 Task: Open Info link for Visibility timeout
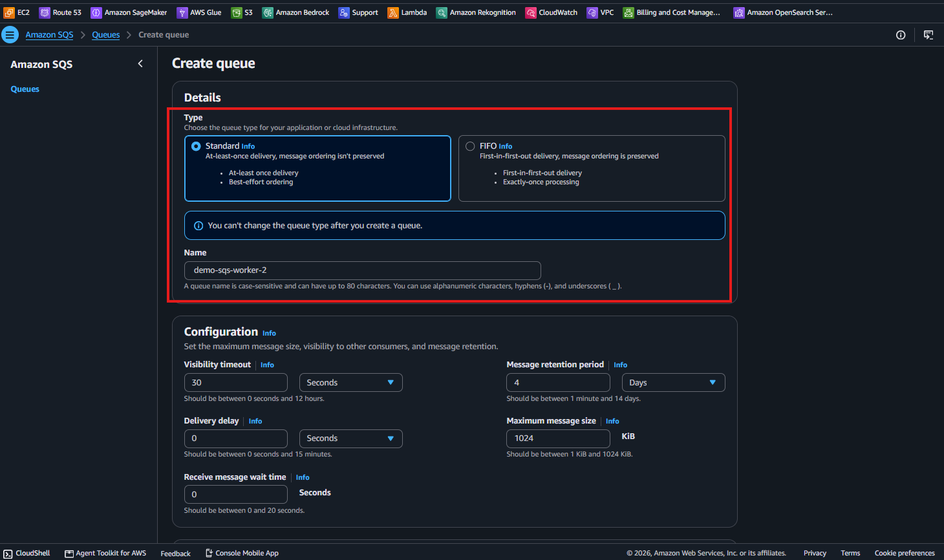(267, 365)
